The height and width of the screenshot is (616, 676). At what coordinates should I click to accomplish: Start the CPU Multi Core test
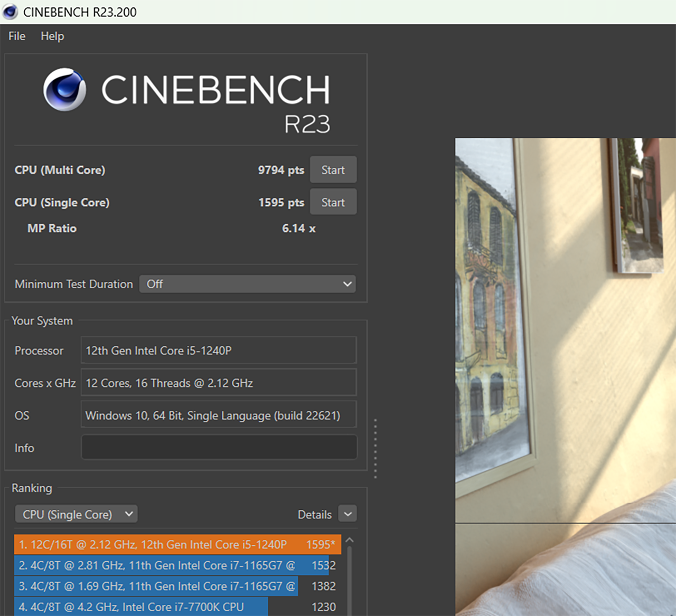pyautogui.click(x=333, y=170)
